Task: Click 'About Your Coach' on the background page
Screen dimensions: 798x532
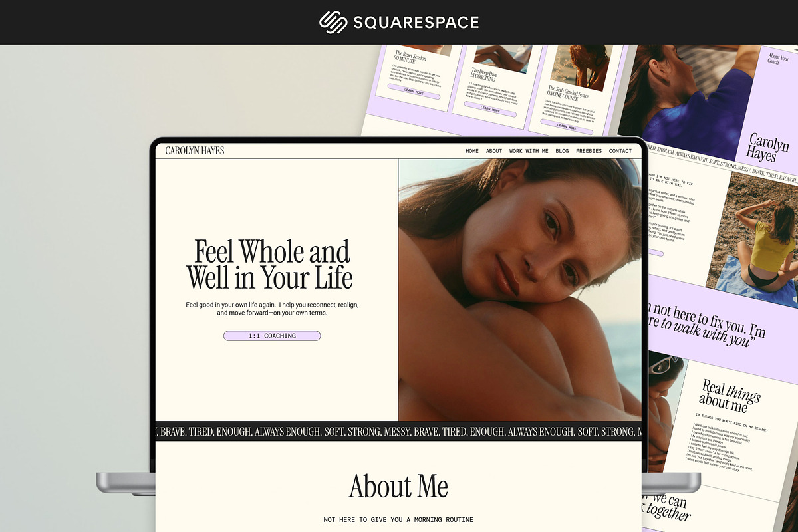Action: tap(777, 59)
